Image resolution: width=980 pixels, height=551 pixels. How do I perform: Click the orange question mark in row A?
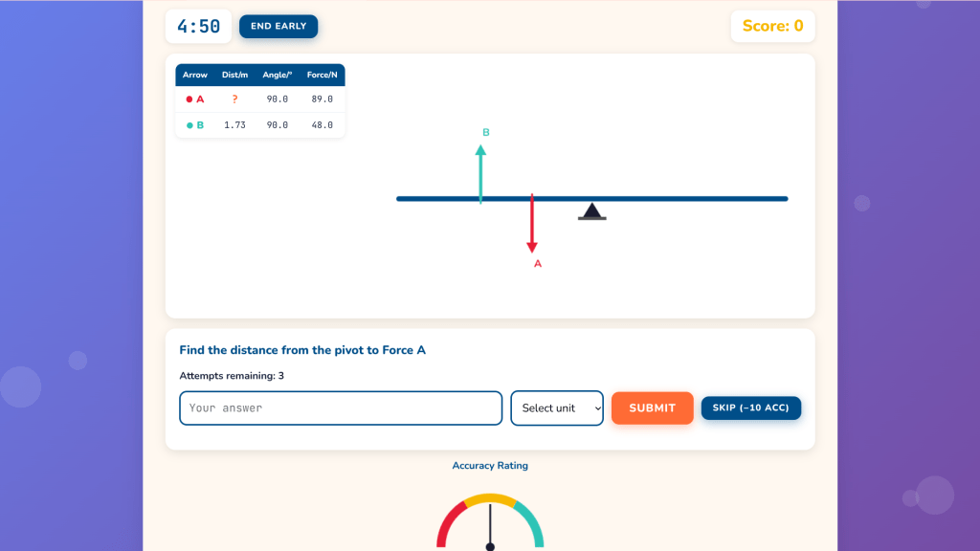click(x=234, y=99)
